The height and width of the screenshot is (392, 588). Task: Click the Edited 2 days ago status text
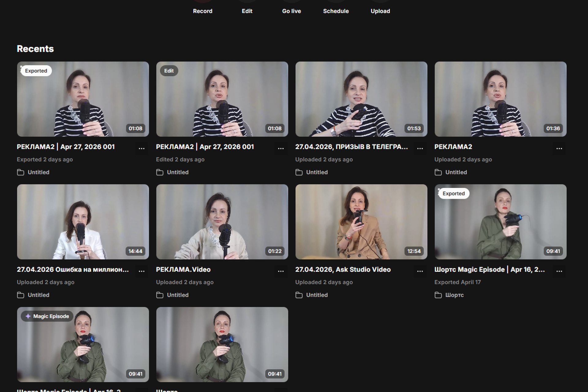[x=180, y=160]
